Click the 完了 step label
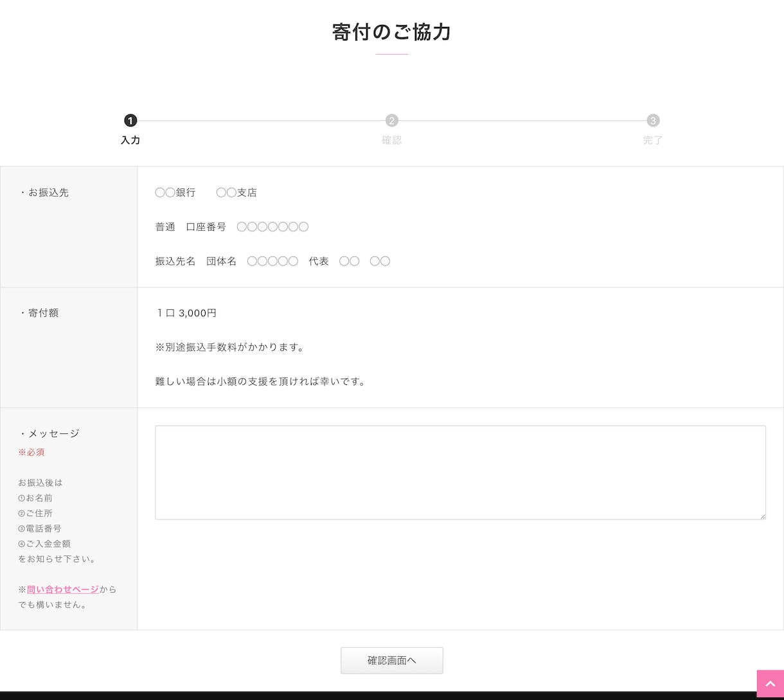Viewport: 784px width, 700px height. click(653, 140)
